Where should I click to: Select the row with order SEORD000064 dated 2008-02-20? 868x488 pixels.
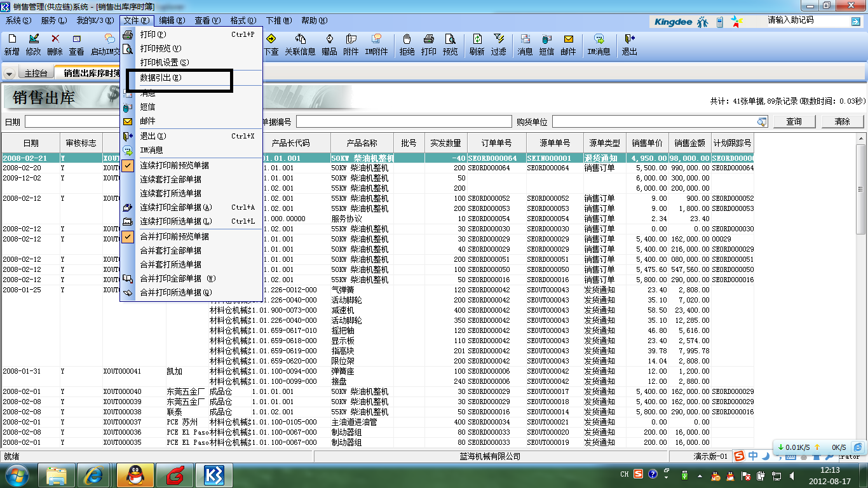(378, 168)
